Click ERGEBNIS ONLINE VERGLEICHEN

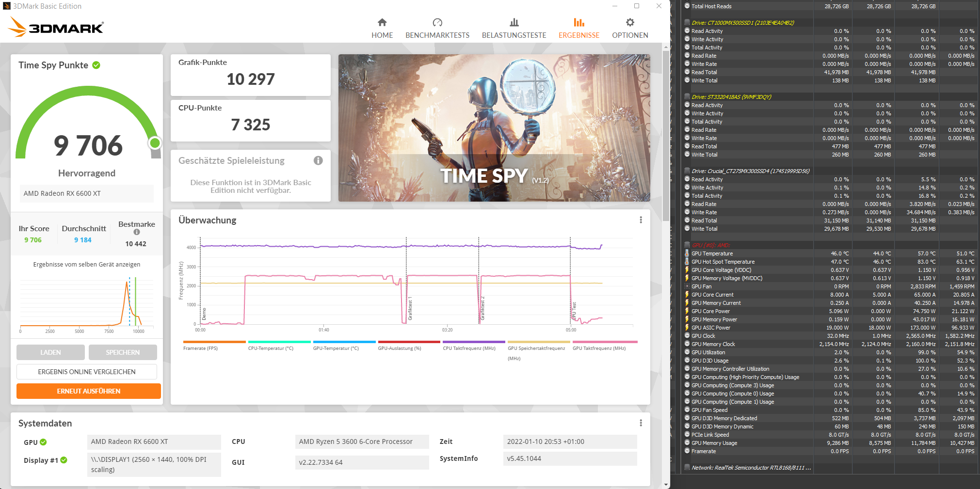tap(86, 371)
